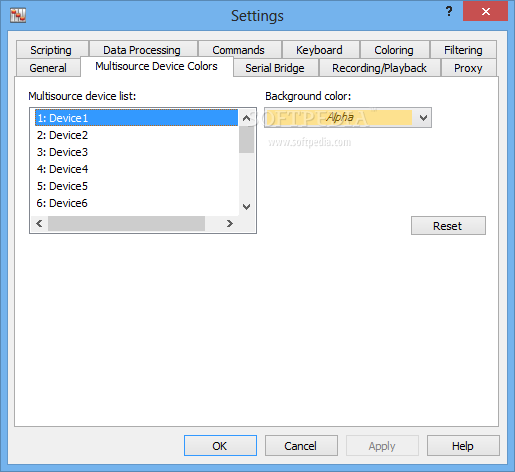The height and width of the screenshot is (472, 515).
Task: Click the horizontal scroll left arrow
Action: (39, 223)
